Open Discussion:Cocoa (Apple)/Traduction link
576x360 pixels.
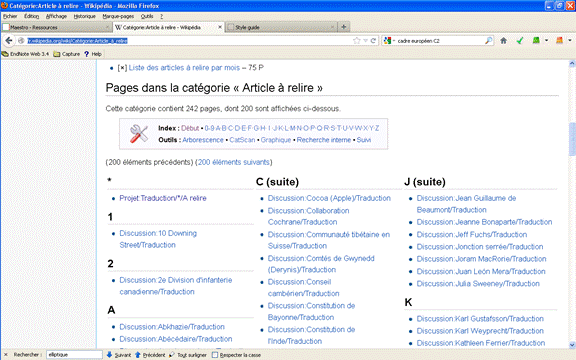(329, 198)
